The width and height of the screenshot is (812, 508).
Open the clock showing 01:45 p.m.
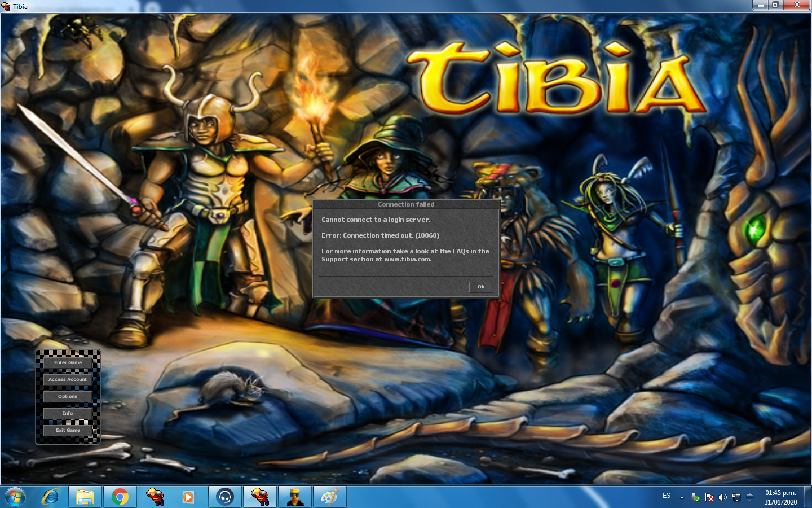(x=781, y=497)
